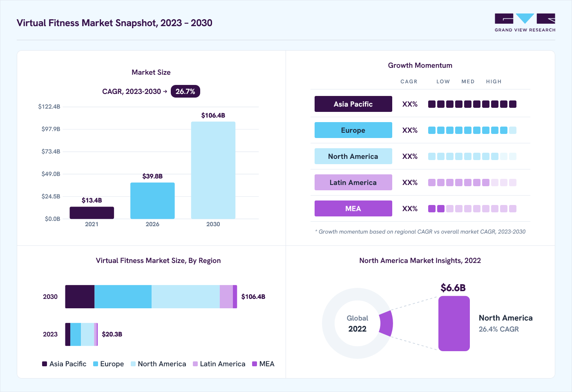Select the Europe segment of the 2030 stacked bar

pos(123,296)
